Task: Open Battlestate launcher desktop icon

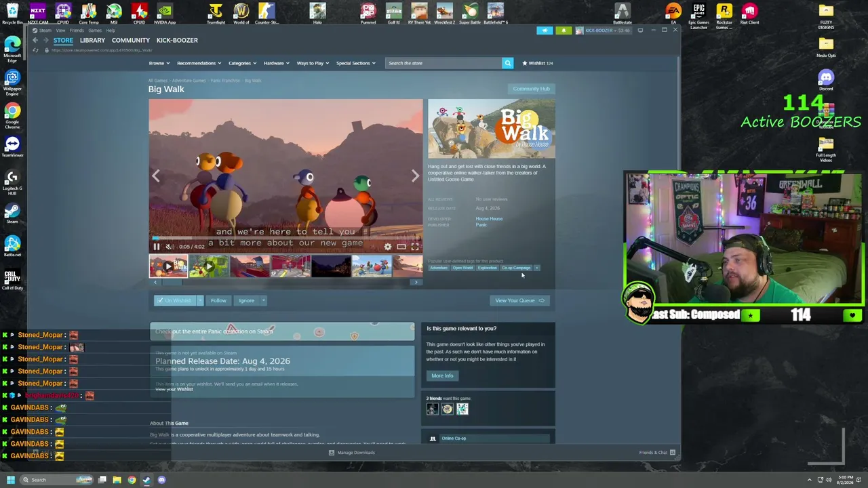Action: click(623, 14)
